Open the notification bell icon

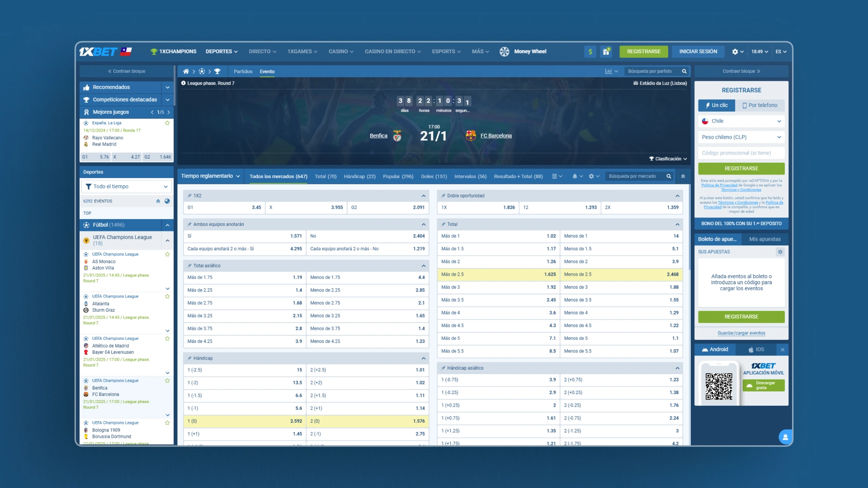(575, 176)
